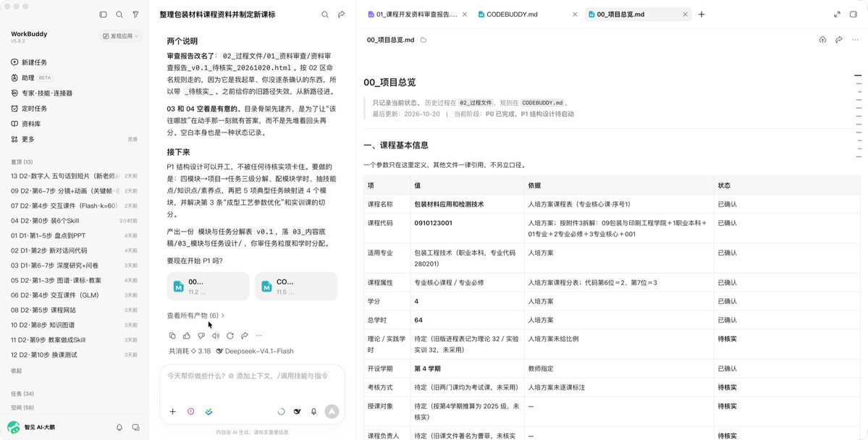Click the 0910123001 course code cell

click(x=467, y=229)
